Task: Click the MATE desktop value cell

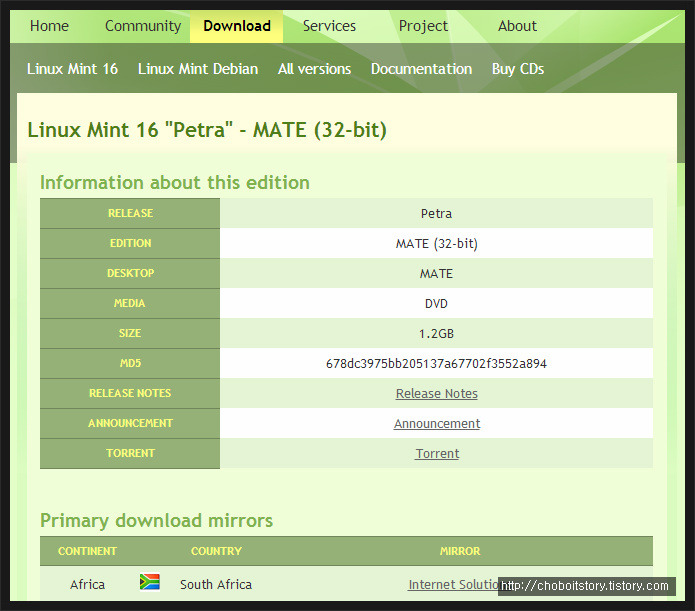Action: pyautogui.click(x=437, y=274)
